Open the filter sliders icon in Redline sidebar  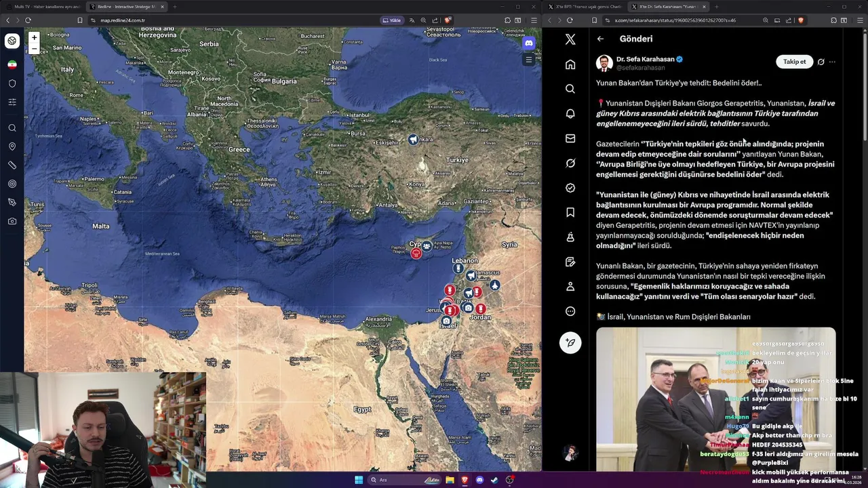pyautogui.click(x=12, y=102)
